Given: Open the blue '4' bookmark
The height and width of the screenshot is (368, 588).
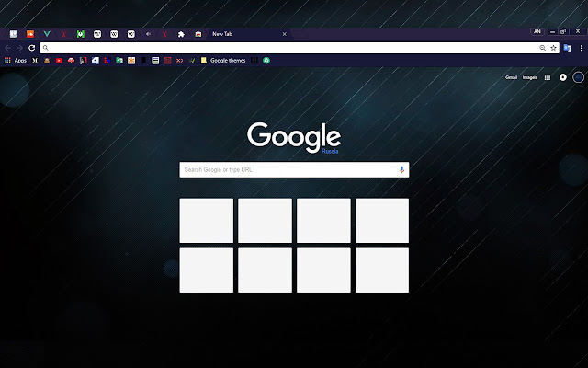Looking at the screenshot, I should (96, 61).
